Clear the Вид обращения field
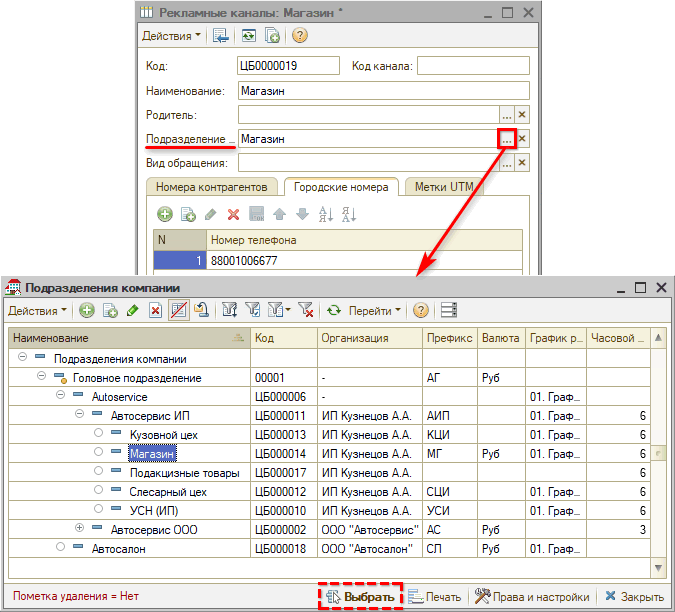 (x=522, y=163)
